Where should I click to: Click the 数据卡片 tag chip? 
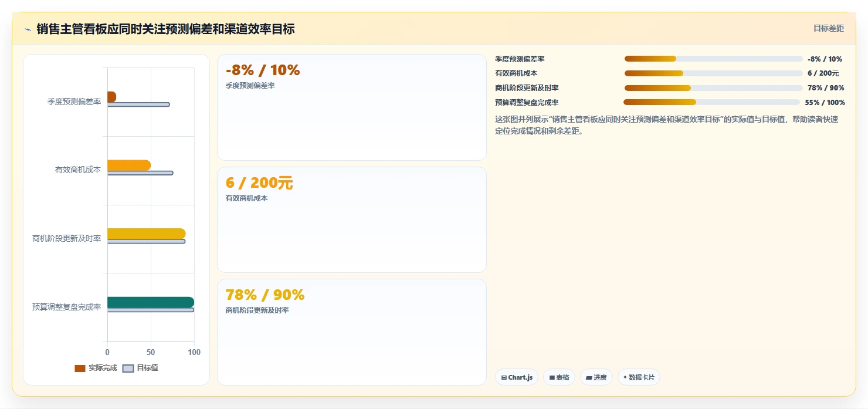639,377
